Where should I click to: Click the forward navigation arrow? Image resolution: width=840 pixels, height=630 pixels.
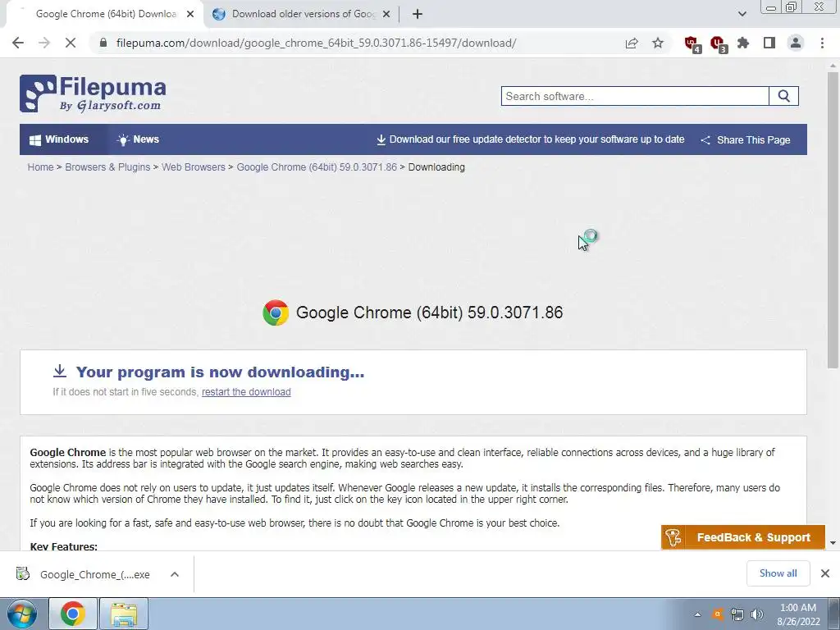pos(44,43)
